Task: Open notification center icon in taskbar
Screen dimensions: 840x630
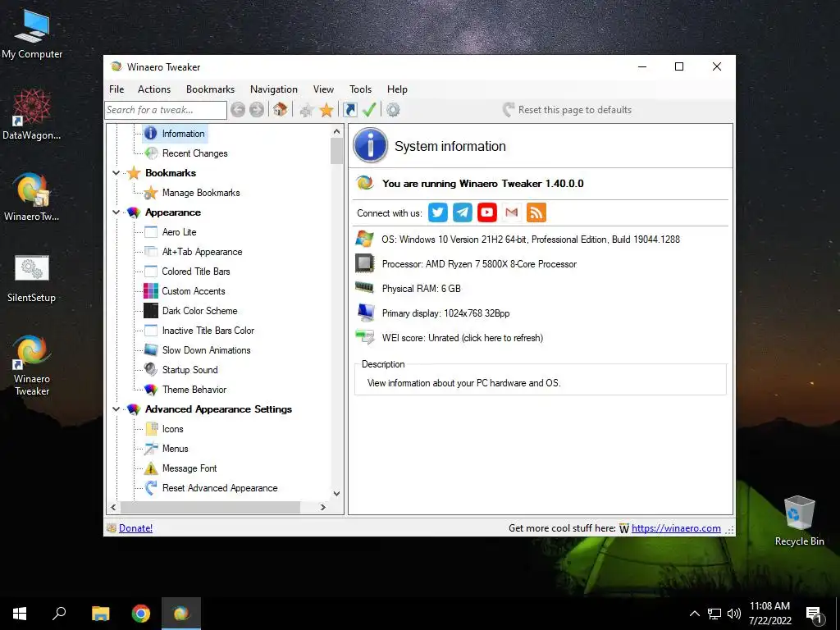Action: (x=815, y=614)
